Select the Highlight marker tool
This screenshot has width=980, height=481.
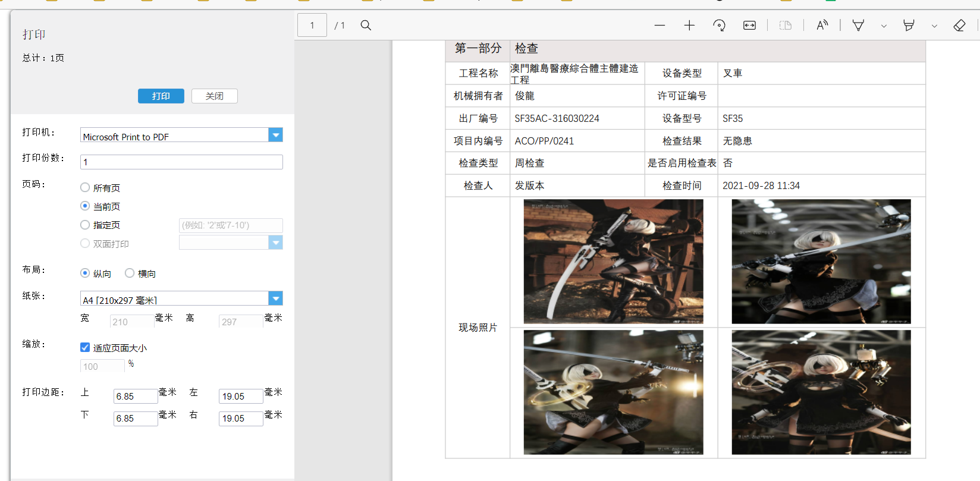[909, 25]
